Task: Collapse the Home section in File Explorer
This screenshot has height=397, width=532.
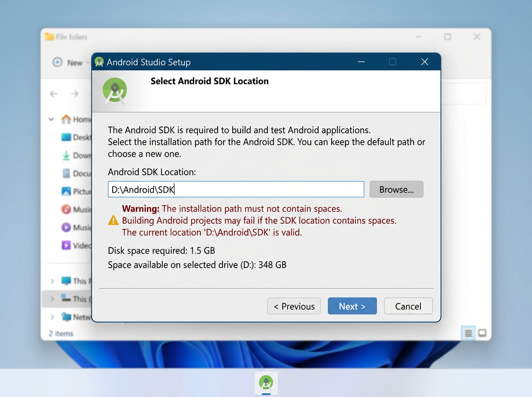Action: (x=51, y=119)
